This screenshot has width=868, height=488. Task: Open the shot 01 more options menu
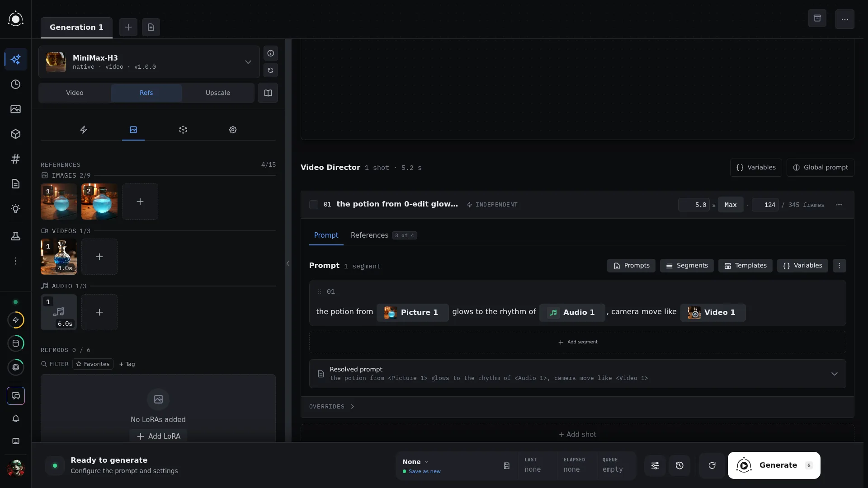(839, 205)
